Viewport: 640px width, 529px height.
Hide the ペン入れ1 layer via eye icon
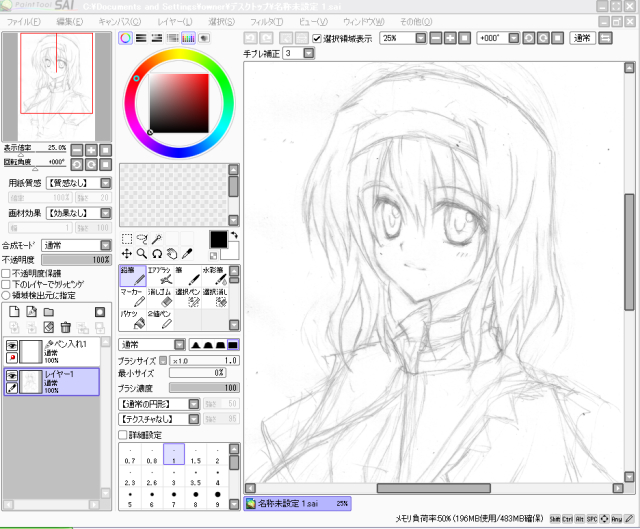point(12,346)
